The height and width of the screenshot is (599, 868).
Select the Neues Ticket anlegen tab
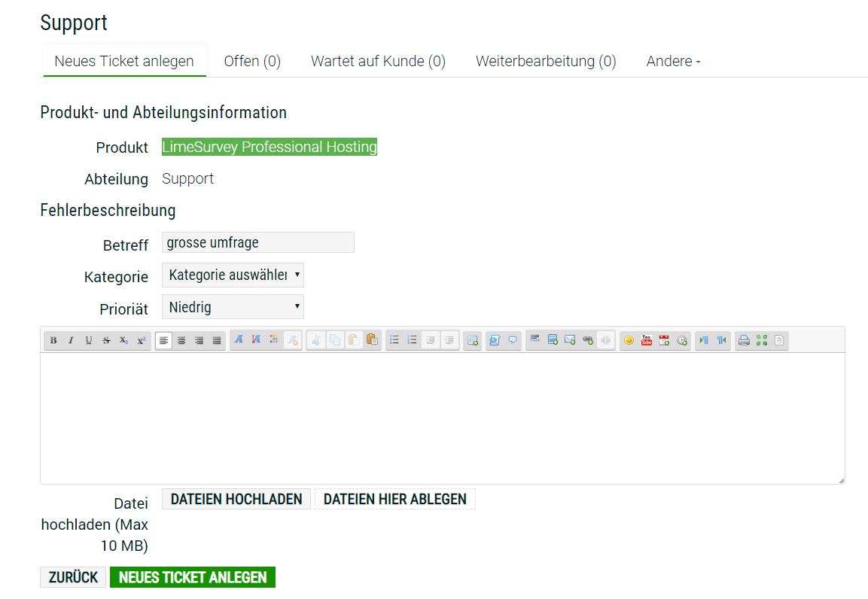point(124,61)
